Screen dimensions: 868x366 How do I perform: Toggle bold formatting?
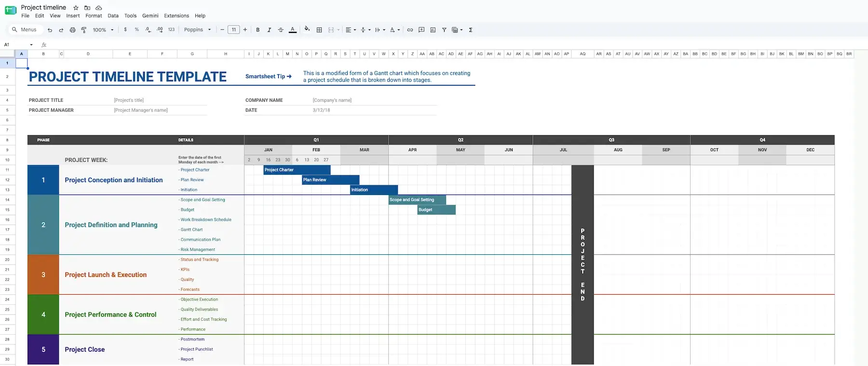point(258,30)
